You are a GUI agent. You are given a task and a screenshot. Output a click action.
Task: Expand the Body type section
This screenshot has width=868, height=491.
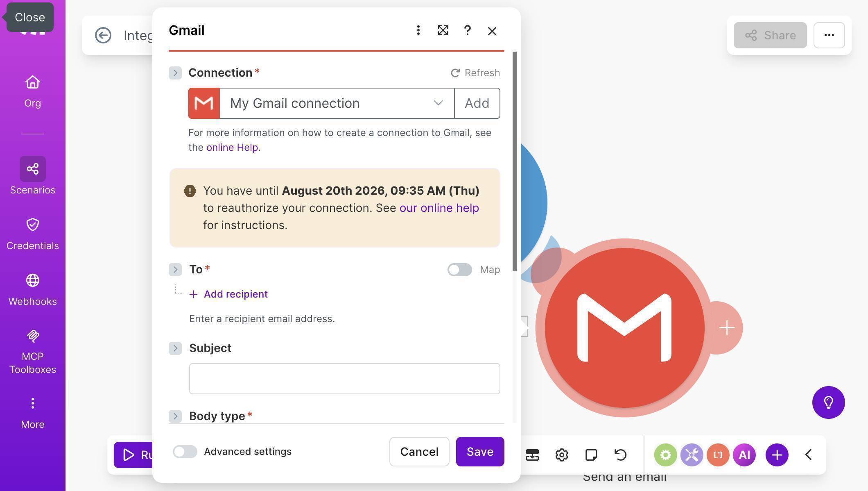[x=175, y=416]
